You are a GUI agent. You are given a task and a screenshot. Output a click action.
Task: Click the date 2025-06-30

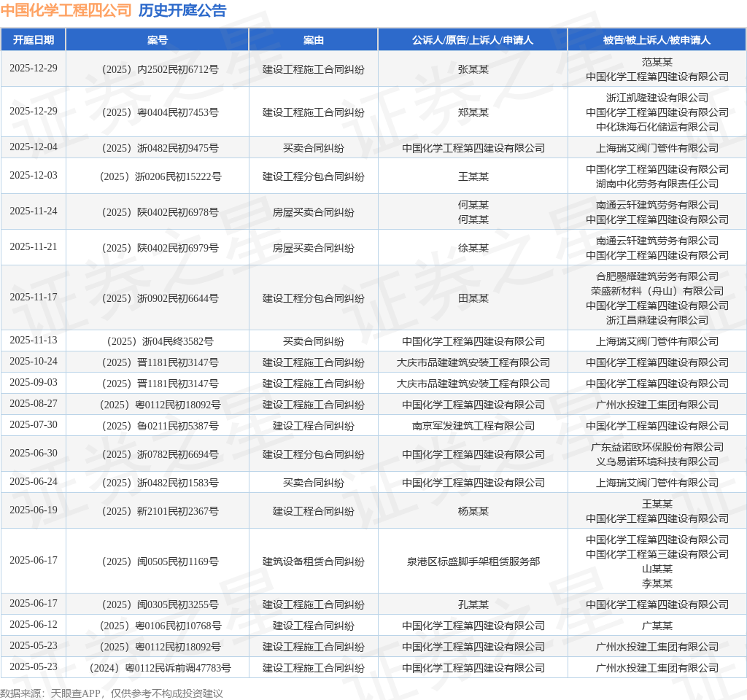tap(34, 453)
